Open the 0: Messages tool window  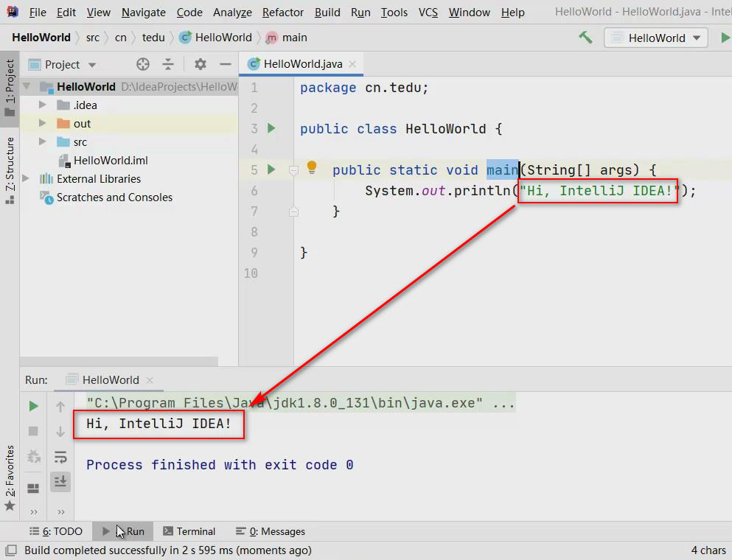tap(270, 531)
